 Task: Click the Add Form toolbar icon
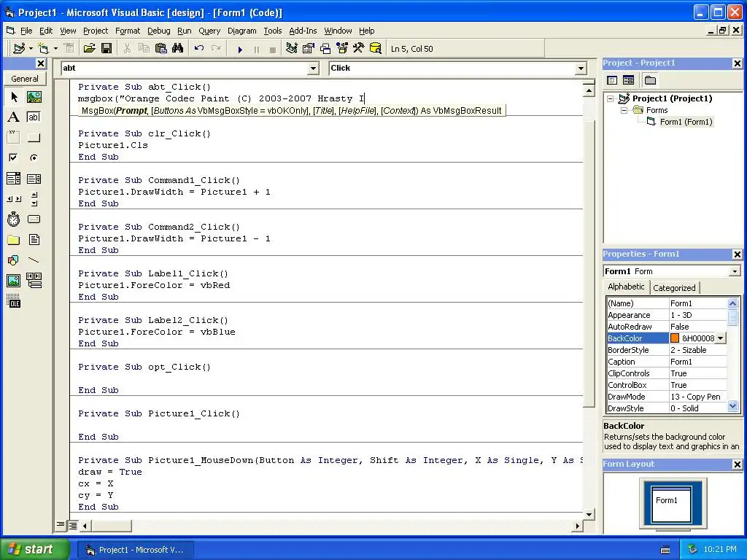click(x=43, y=48)
